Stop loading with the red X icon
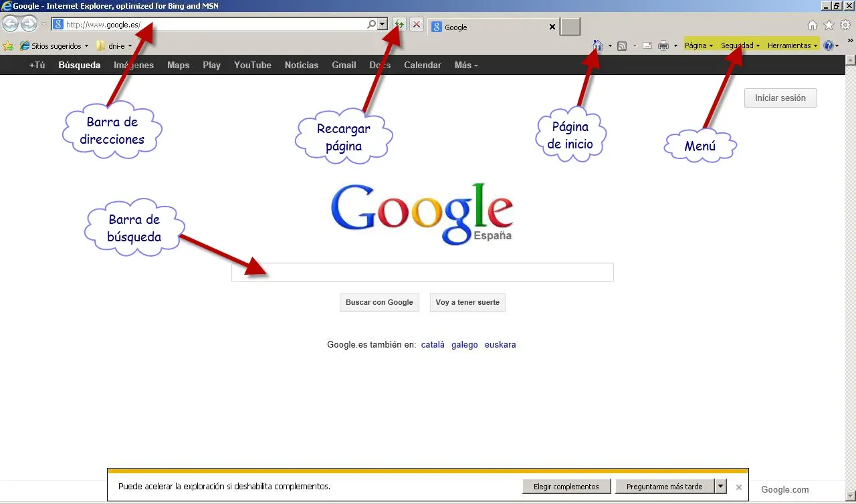The image size is (856, 504). point(417,25)
